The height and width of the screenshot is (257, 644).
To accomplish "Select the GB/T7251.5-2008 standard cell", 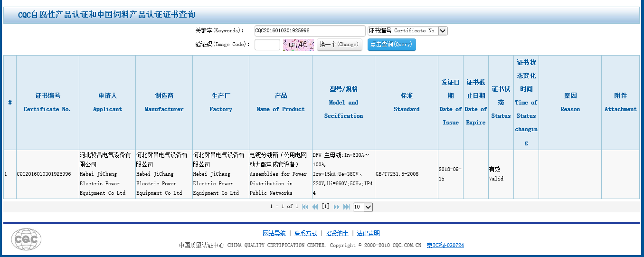I will click(407, 174).
